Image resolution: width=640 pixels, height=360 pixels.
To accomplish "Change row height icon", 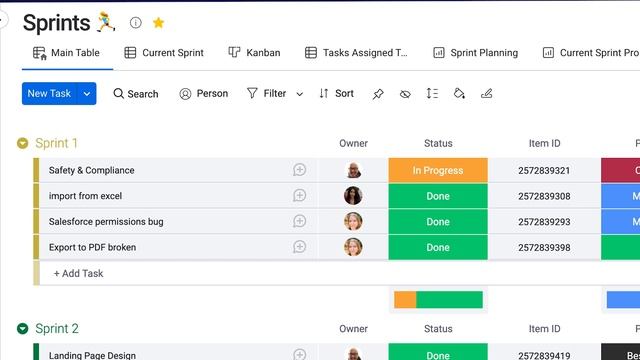I will tap(432, 94).
